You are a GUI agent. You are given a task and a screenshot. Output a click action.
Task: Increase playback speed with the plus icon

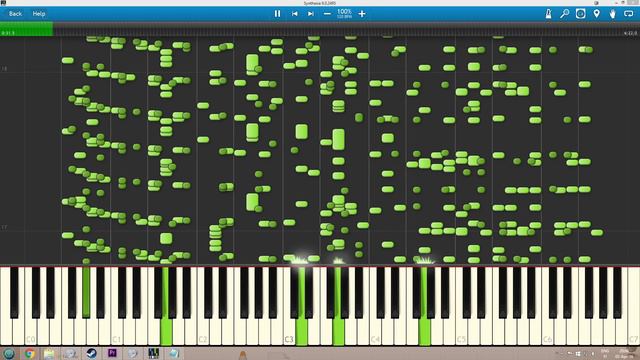(362, 13)
